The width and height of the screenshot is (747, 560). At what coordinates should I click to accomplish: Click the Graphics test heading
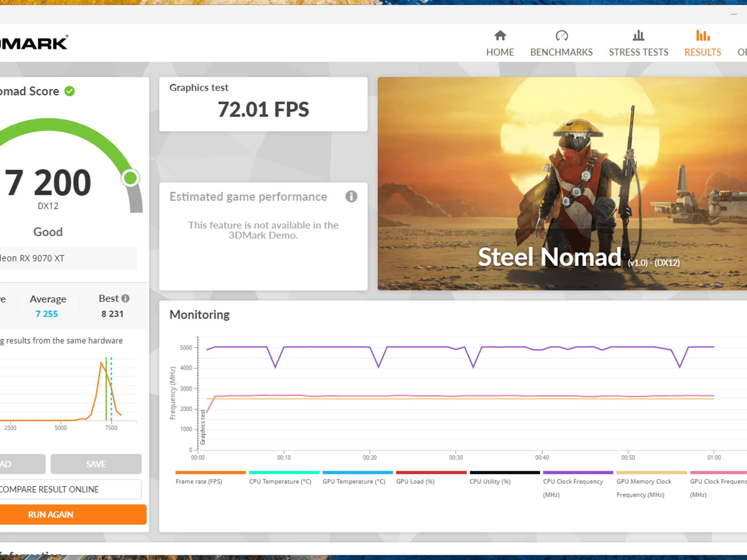[199, 87]
